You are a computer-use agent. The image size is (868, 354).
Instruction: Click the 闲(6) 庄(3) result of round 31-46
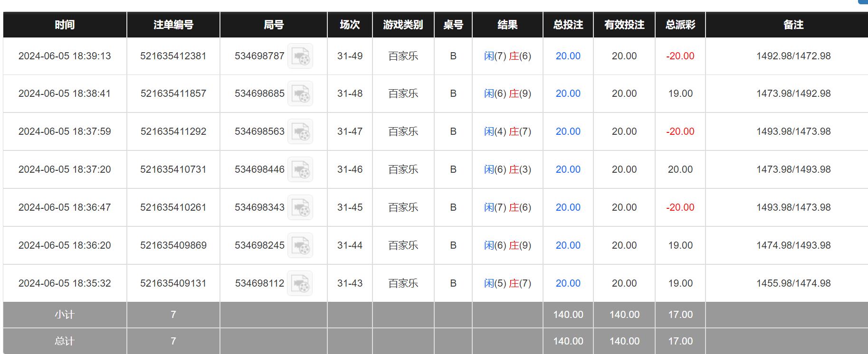(x=506, y=169)
